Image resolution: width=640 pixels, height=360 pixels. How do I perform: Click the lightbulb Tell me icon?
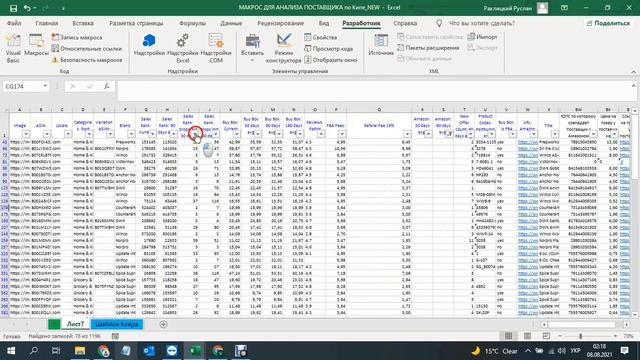pos(439,23)
